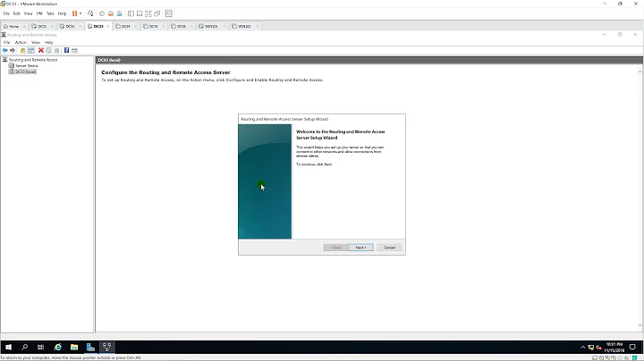Open File Explorer from taskbar
The image size is (644, 361).
[74, 347]
